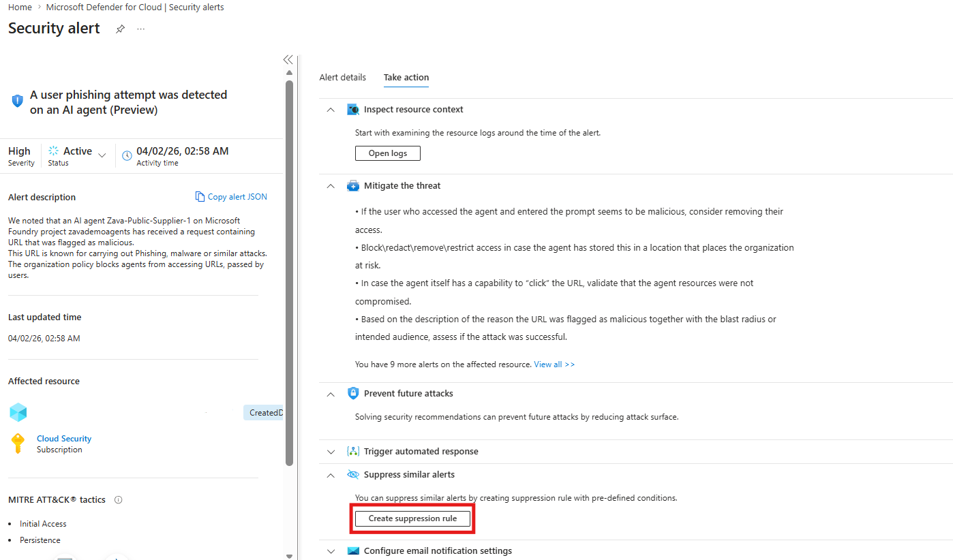Click the Prevent future attacks shield icon
953x560 pixels.
click(x=353, y=393)
